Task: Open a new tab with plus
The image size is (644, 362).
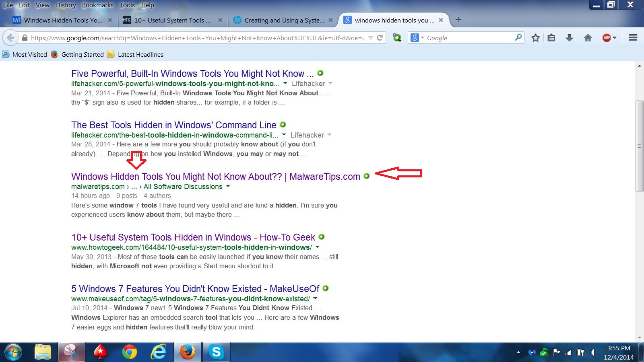Action: tap(458, 20)
